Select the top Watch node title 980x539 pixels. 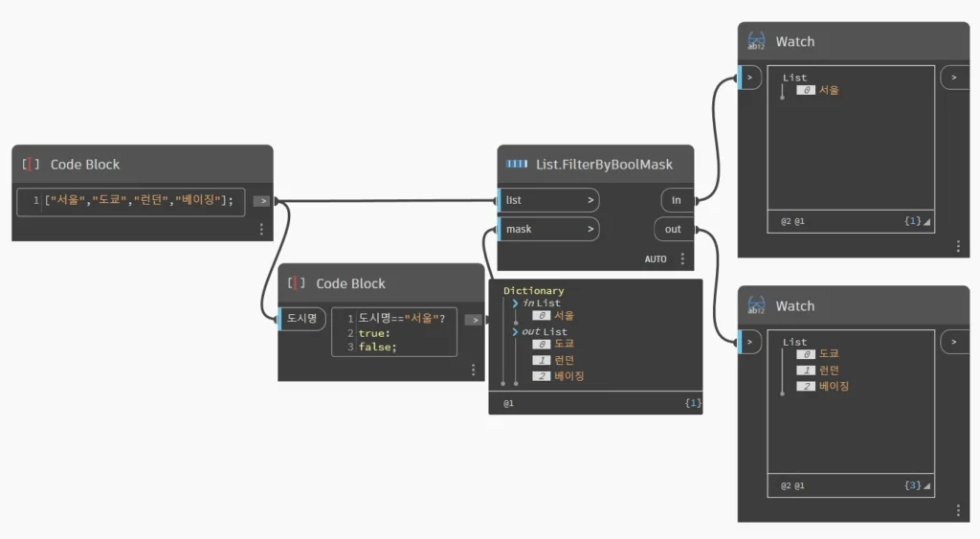[795, 41]
